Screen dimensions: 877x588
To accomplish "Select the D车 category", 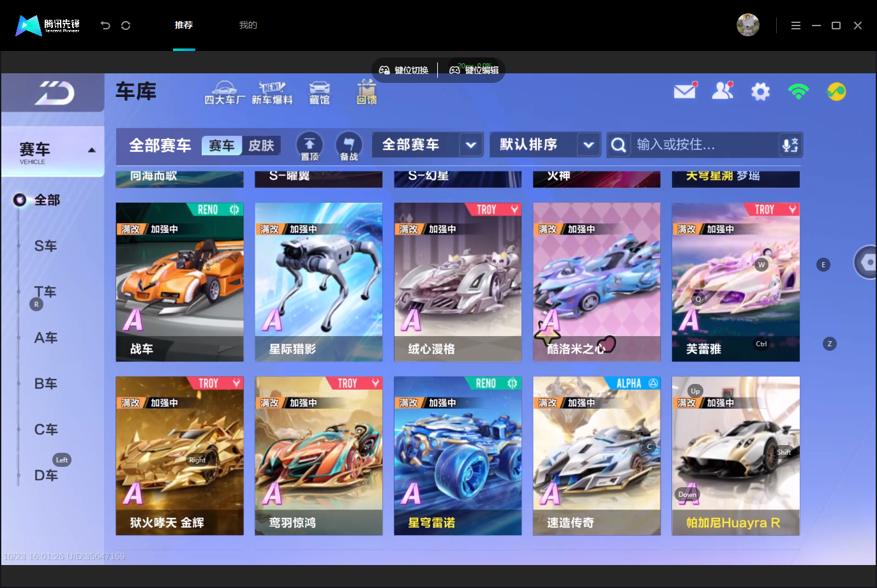I will coord(46,476).
